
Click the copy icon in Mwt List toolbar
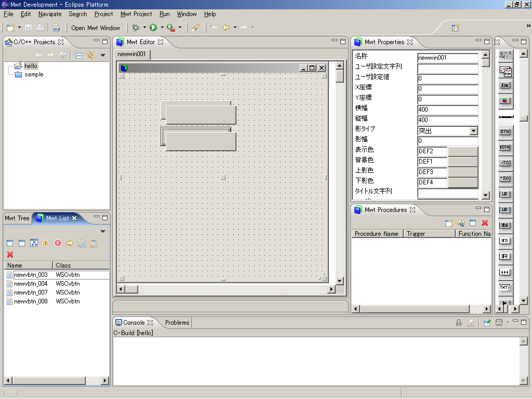[82, 243]
